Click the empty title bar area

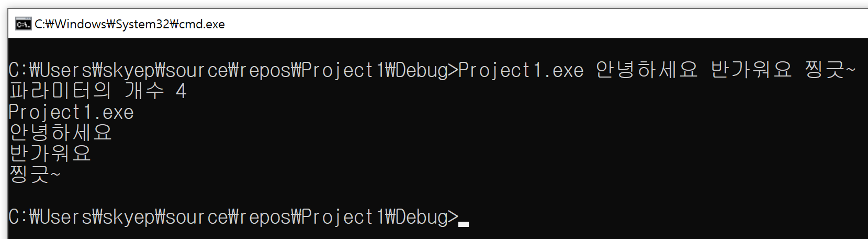(x=523, y=24)
